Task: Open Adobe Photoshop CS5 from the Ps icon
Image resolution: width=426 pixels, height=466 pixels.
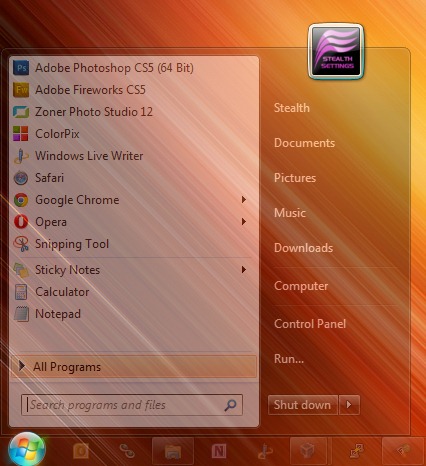Action: pyautogui.click(x=21, y=68)
